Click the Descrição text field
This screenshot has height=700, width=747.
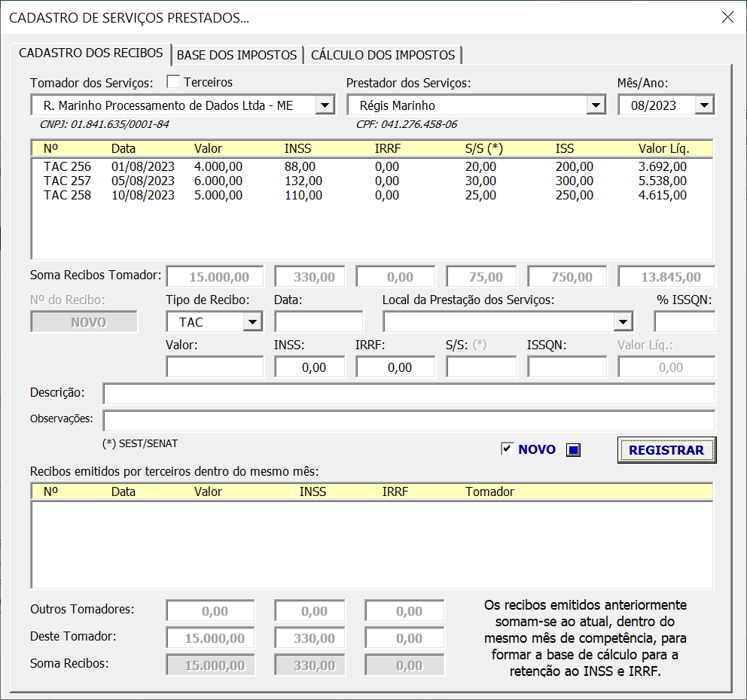(x=410, y=392)
